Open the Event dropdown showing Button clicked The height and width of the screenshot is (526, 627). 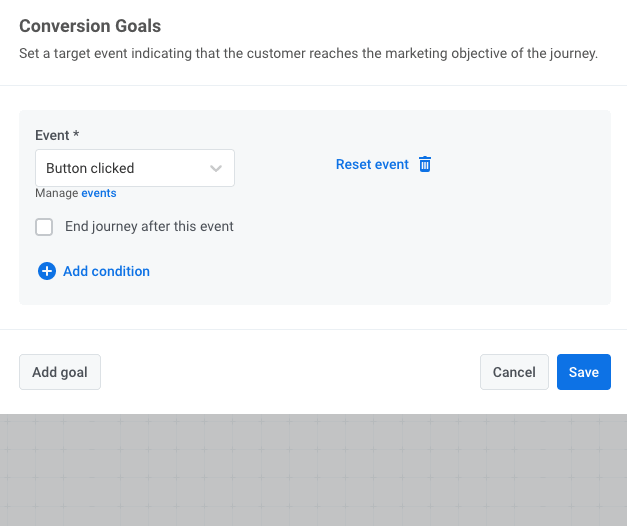[x=134, y=168]
